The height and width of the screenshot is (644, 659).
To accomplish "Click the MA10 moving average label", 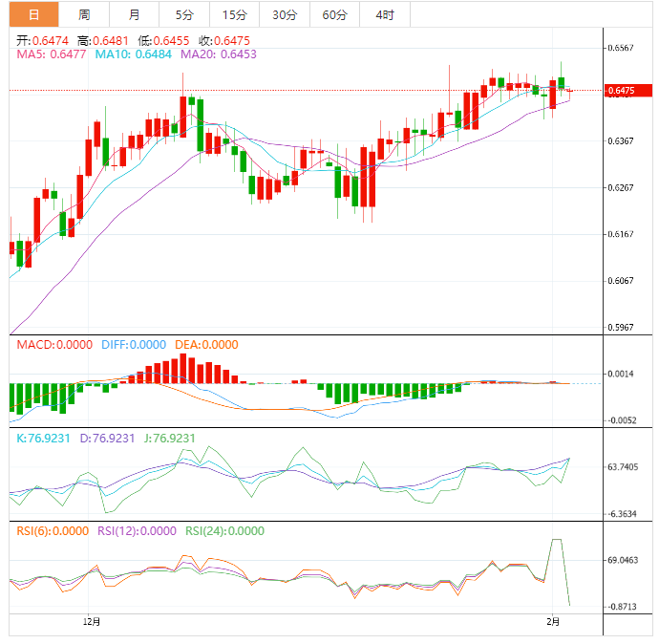I will (134, 55).
